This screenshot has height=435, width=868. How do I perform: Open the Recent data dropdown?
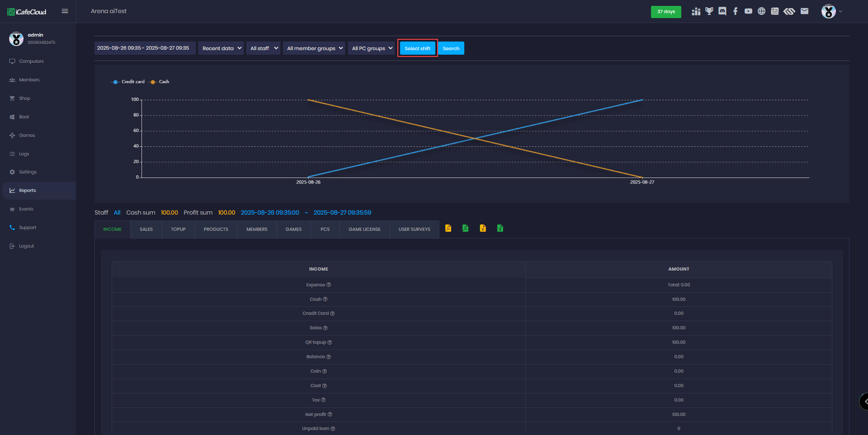click(x=221, y=48)
